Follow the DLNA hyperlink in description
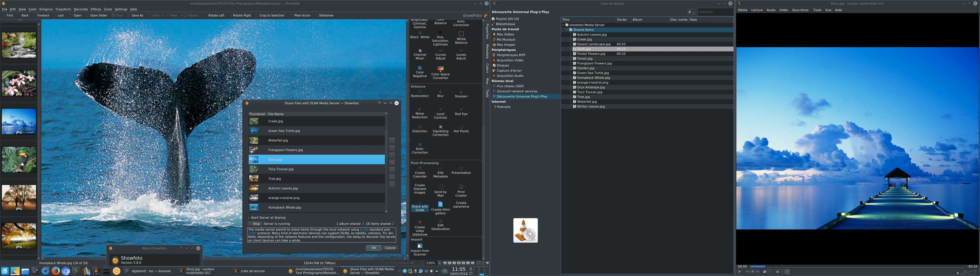 [364, 229]
